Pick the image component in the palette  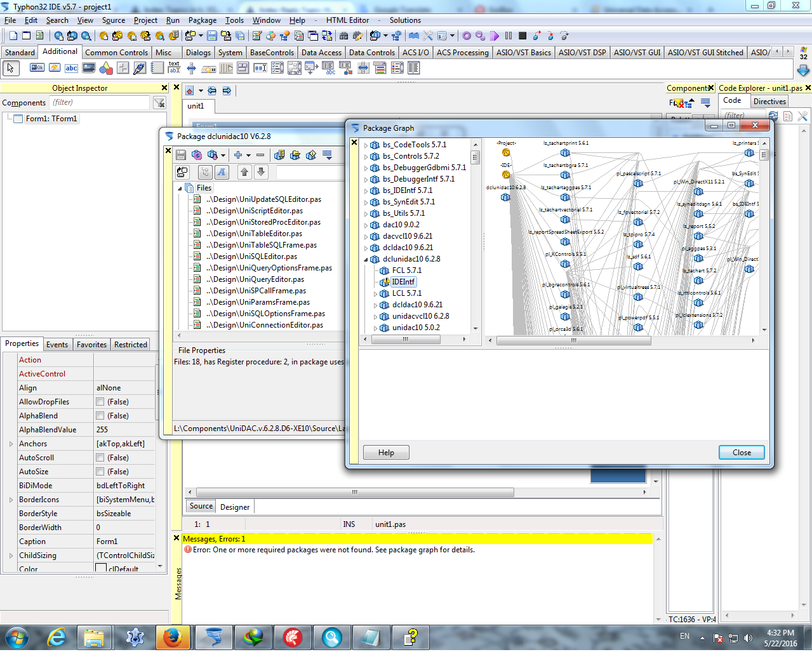(89, 68)
